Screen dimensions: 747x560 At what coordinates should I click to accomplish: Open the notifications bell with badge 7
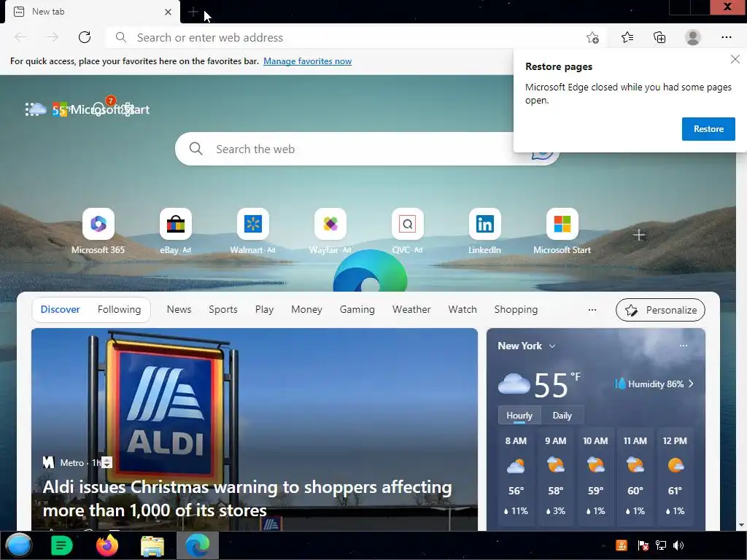[x=98, y=109]
